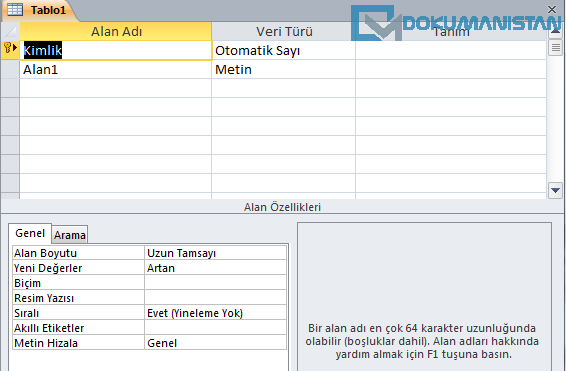Click scroll up arrow of field grid
Image resolution: width=566 pixels, height=371 pixels.
pyautogui.click(x=555, y=32)
